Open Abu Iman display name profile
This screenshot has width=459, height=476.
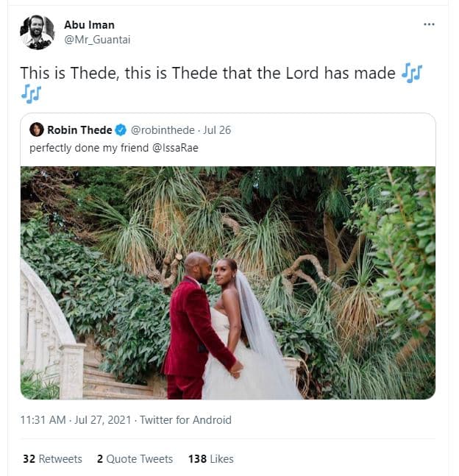pos(90,25)
